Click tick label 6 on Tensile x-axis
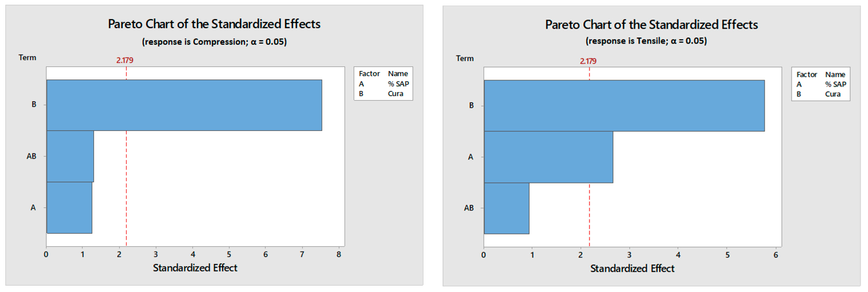 (776, 255)
